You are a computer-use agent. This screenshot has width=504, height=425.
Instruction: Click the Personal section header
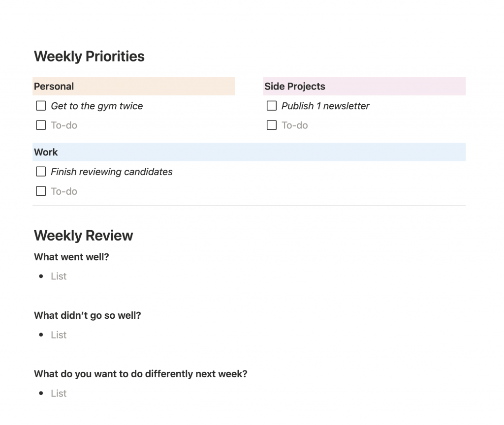click(134, 86)
